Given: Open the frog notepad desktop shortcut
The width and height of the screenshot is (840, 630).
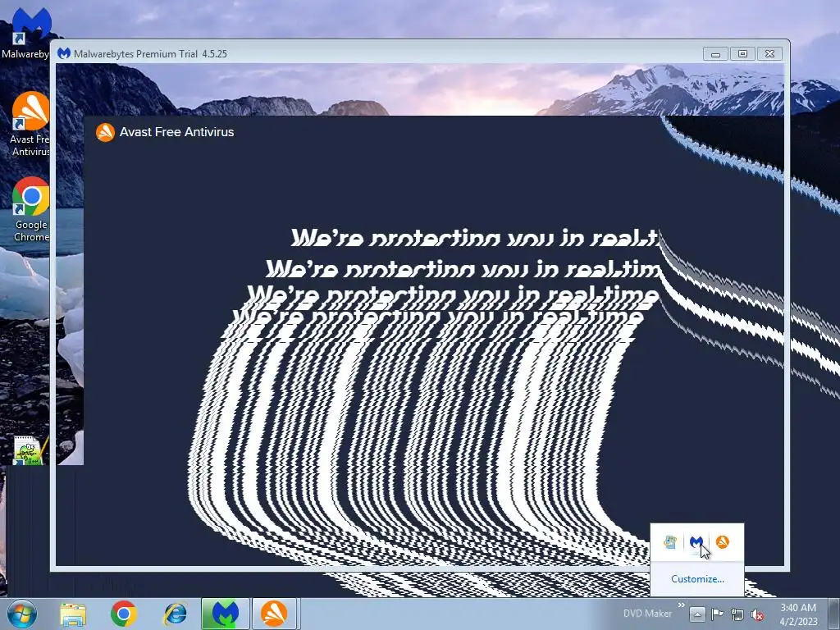Looking at the screenshot, I should point(29,450).
